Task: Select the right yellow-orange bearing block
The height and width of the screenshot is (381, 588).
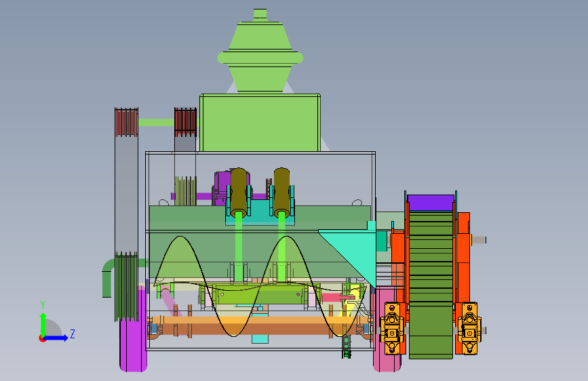Action: (469, 329)
